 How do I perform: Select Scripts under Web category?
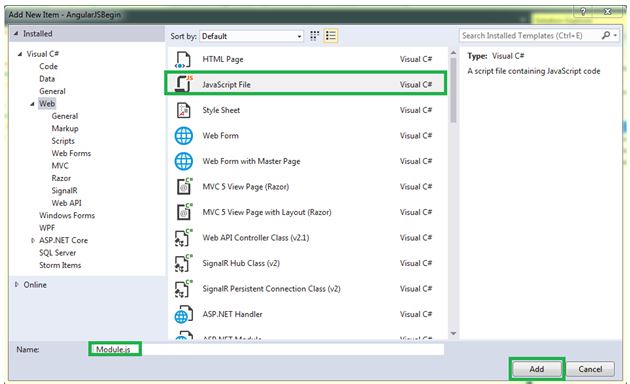click(63, 141)
